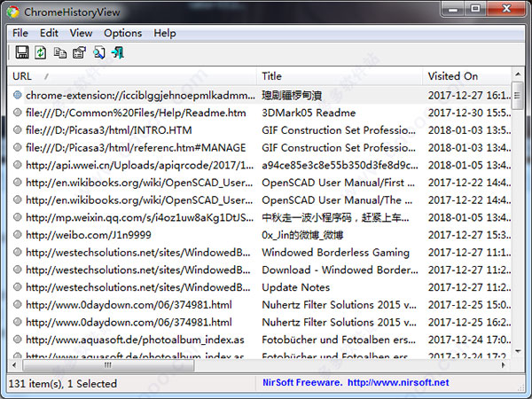Close the ChromeHistoryView window
The image size is (532, 399).
(506, 9)
